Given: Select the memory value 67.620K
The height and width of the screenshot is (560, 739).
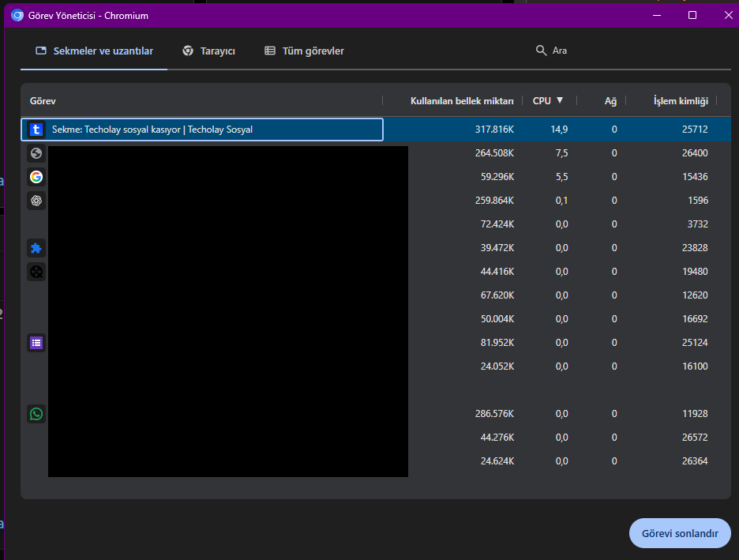Looking at the screenshot, I should pos(497,295).
